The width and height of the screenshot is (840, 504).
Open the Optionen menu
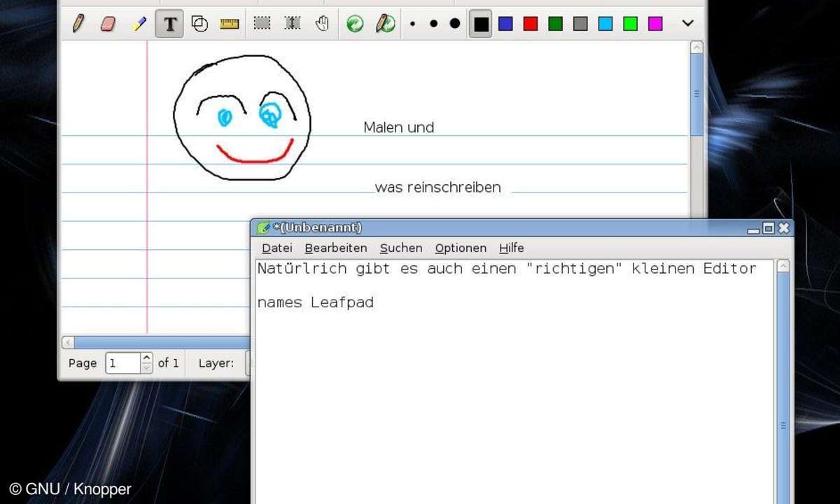tap(461, 248)
